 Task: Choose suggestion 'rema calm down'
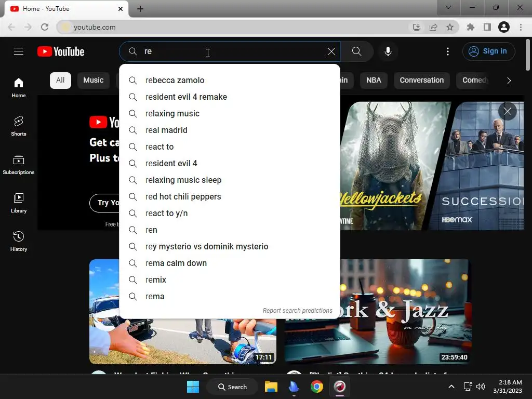click(230, 263)
